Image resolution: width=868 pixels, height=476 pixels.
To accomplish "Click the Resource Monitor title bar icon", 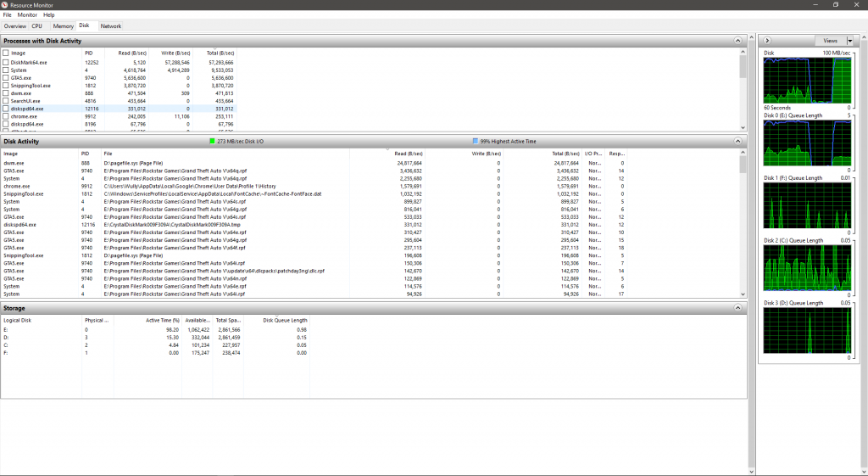I will tap(5, 4).
